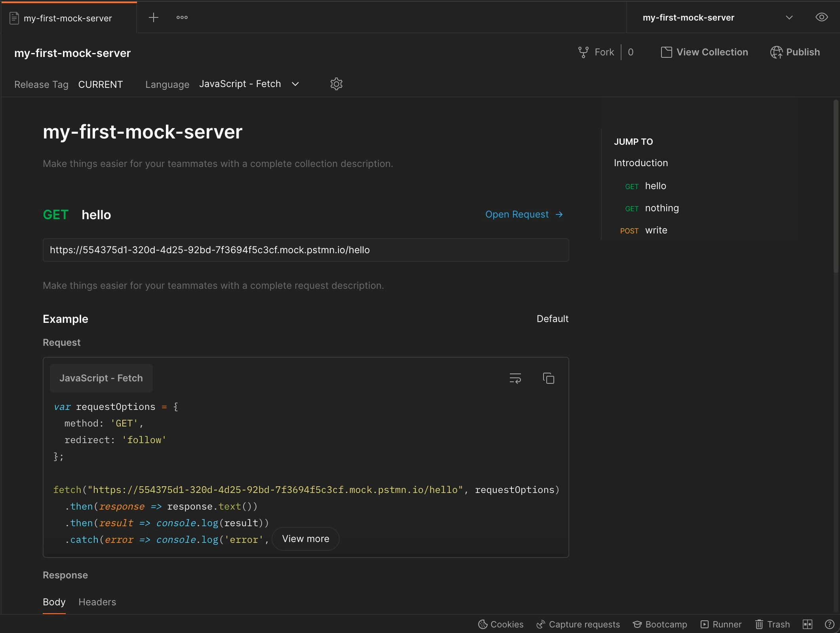Open the Default example selector
840x633 pixels.
[552, 319]
